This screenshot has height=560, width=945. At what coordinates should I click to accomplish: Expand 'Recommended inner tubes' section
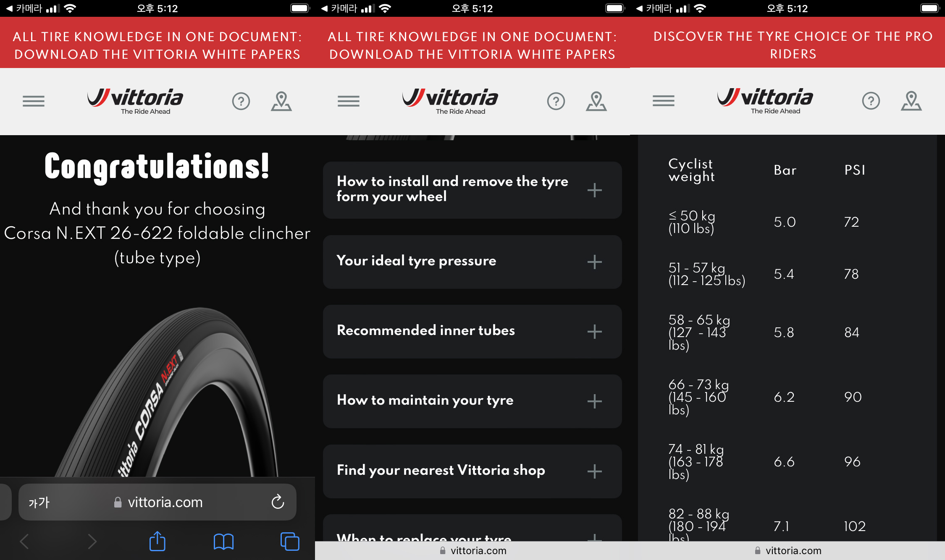pyautogui.click(x=472, y=332)
